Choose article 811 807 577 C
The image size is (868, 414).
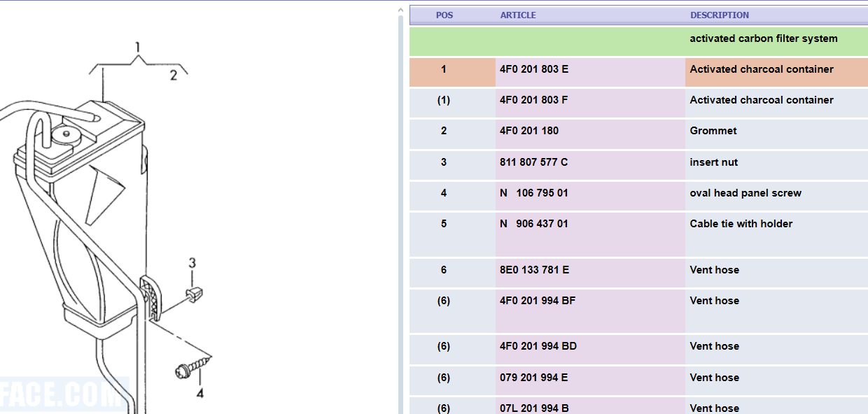533,162
